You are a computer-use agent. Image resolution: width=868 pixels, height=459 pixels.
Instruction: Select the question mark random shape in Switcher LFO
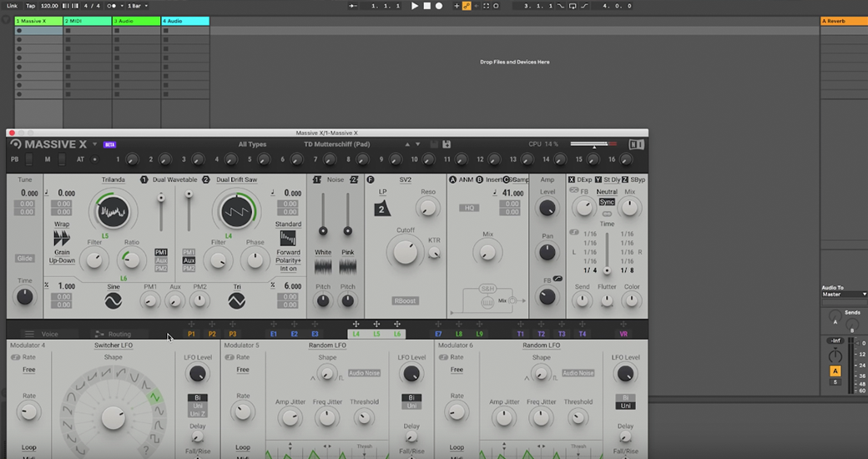pyautogui.click(x=145, y=449)
